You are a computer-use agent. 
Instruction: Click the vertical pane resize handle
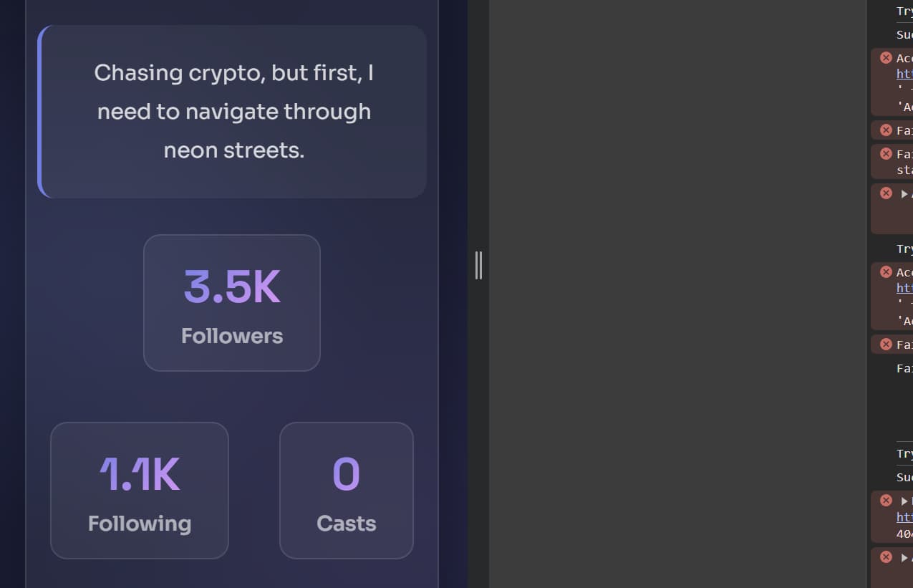pyautogui.click(x=478, y=265)
